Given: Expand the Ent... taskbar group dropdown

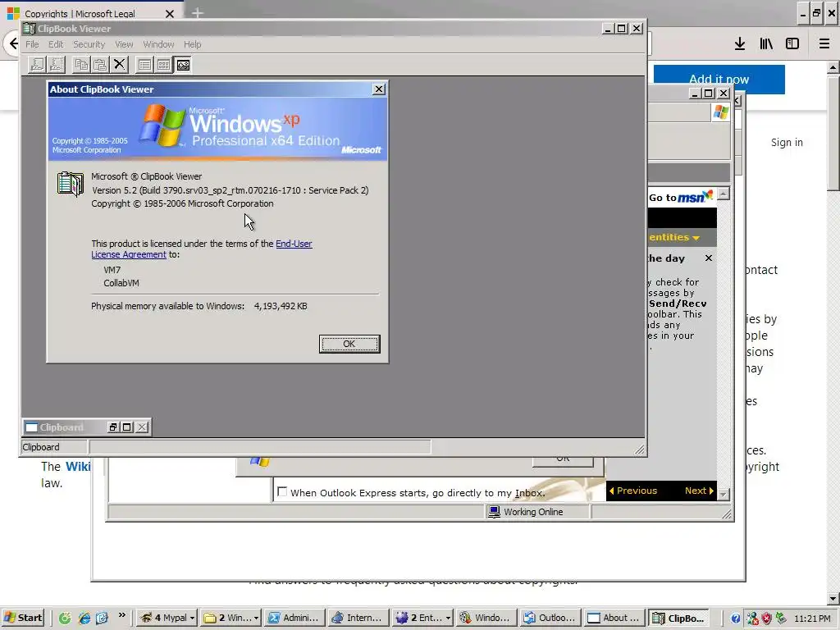Looking at the screenshot, I should [x=448, y=619].
